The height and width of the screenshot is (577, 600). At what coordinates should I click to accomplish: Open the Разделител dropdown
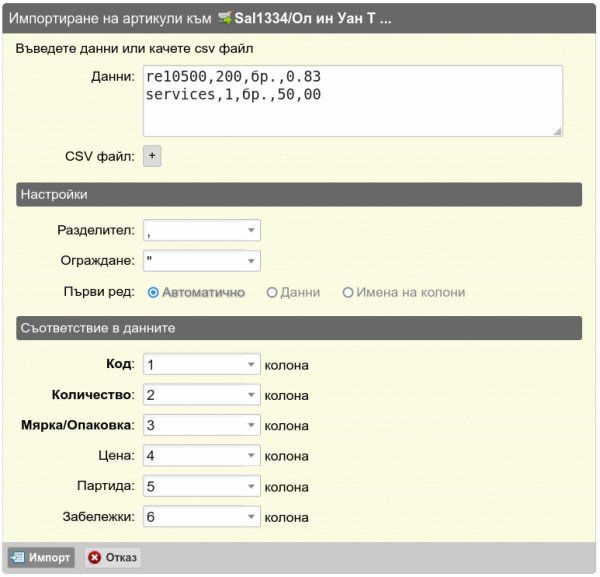202,230
